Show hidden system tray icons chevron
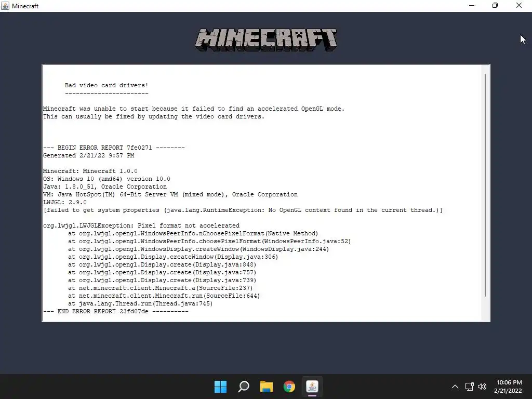The width and height of the screenshot is (532, 399). tap(455, 387)
